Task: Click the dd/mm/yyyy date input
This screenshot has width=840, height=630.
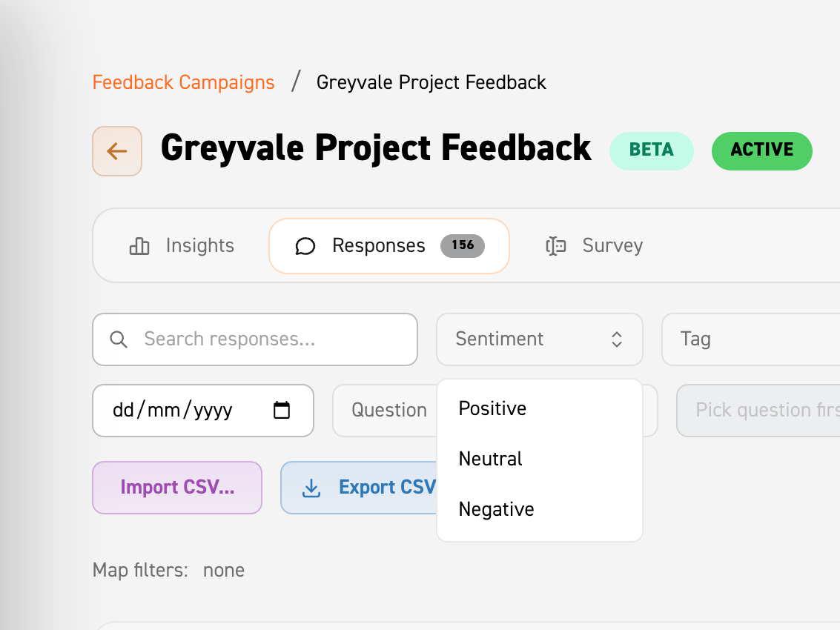Action: (x=203, y=411)
